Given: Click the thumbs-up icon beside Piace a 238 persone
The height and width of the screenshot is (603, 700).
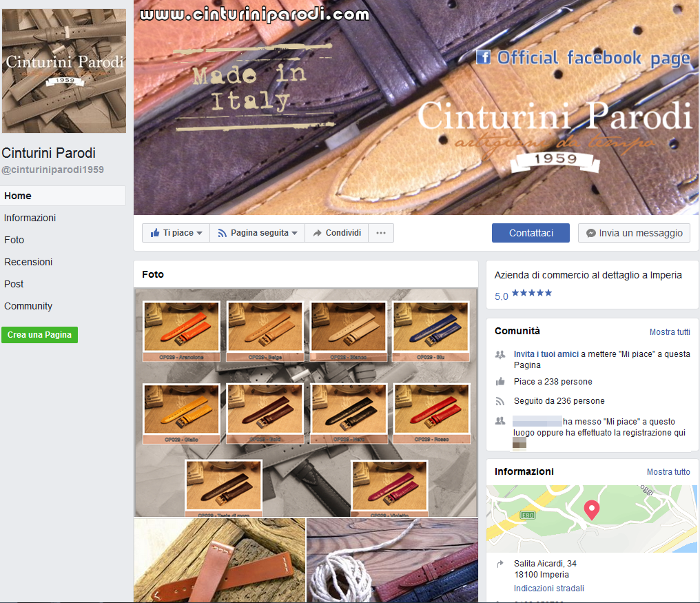Looking at the screenshot, I should pyautogui.click(x=500, y=382).
